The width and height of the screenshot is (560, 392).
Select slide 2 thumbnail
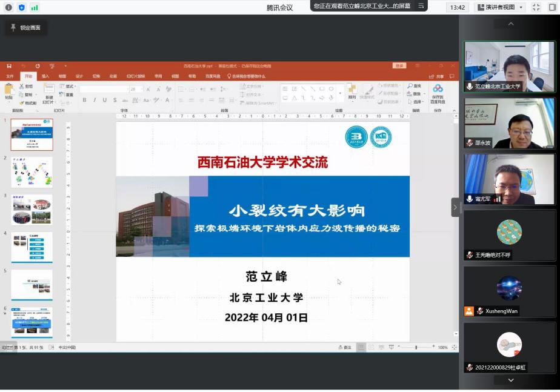(x=32, y=172)
